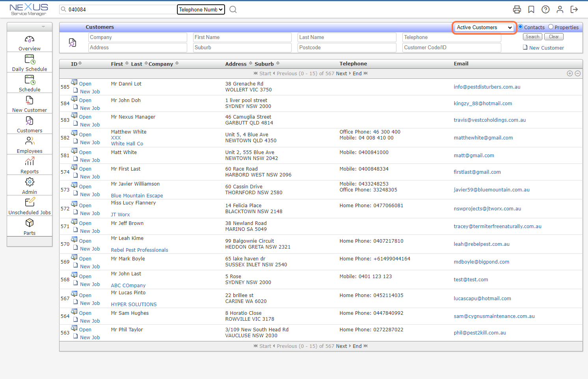Go to Unscheduled Jobs

pos(29,206)
